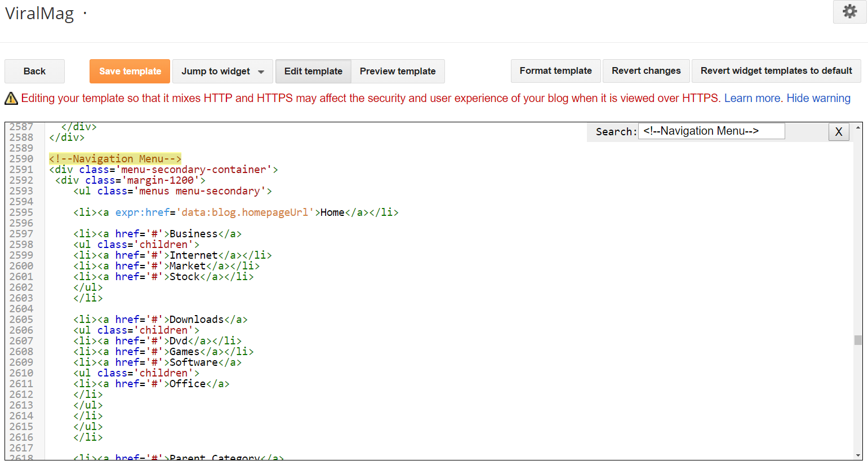Click line number 2595 in the gutter
The height and width of the screenshot is (465, 868).
pyautogui.click(x=21, y=212)
